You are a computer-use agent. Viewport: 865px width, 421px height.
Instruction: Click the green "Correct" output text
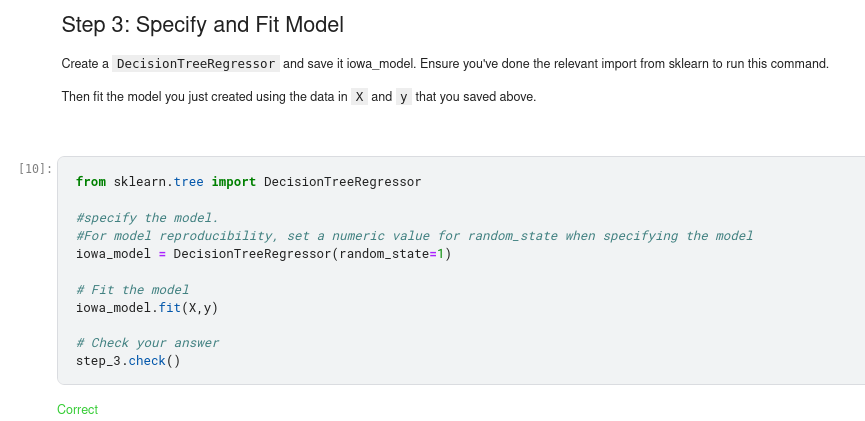[x=77, y=410]
